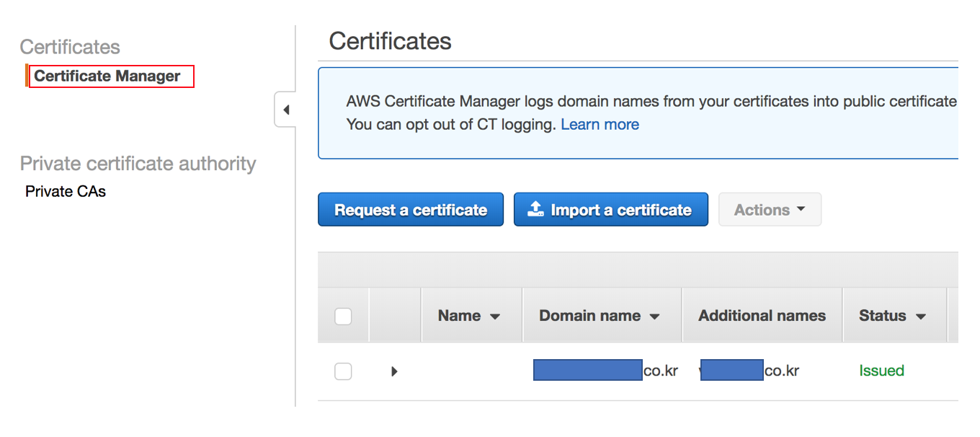Sort by the Status column arrow

tap(921, 317)
